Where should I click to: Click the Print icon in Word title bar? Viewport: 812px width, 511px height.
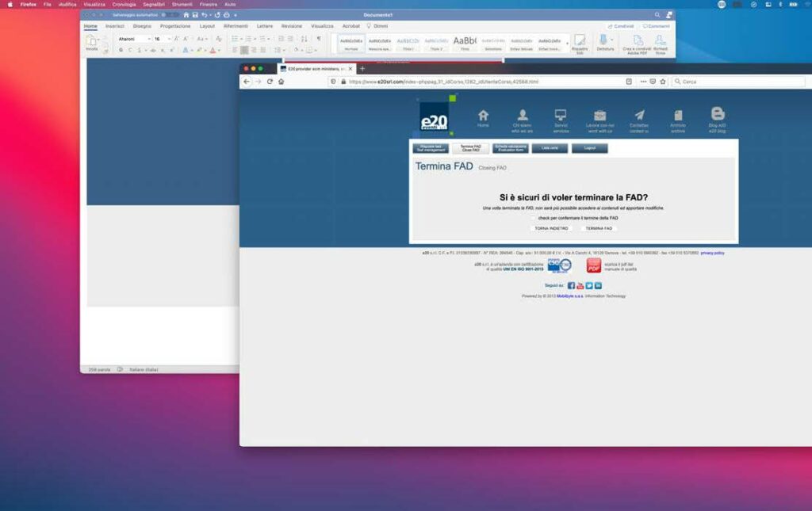(x=226, y=15)
